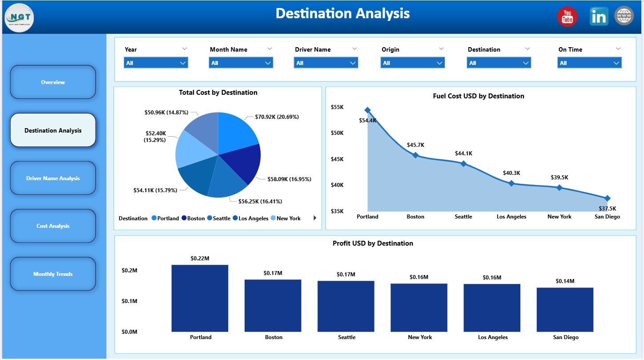Open the YouTube channel icon
The width and height of the screenshot is (644, 360).
point(567,16)
